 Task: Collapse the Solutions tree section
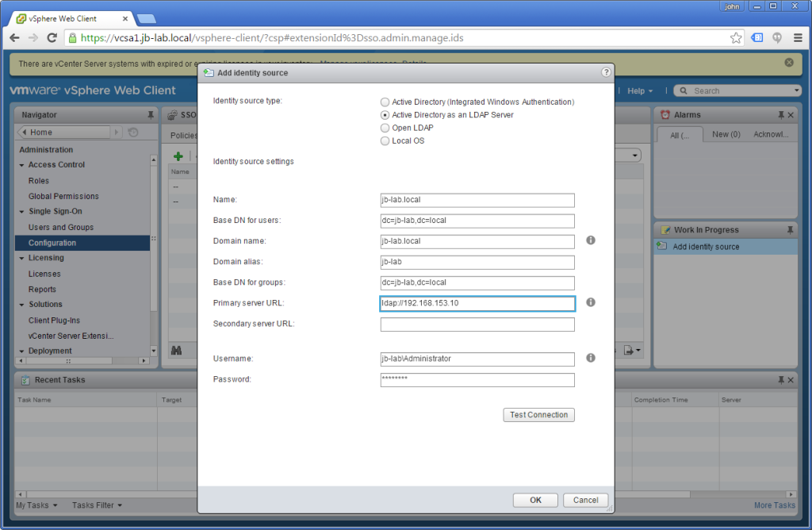coord(21,305)
